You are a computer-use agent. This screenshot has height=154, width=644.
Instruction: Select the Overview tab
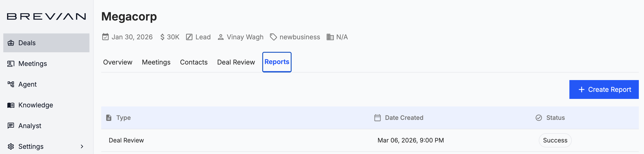click(x=117, y=62)
